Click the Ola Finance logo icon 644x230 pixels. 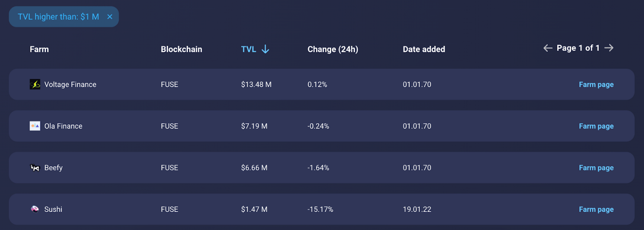click(35, 126)
